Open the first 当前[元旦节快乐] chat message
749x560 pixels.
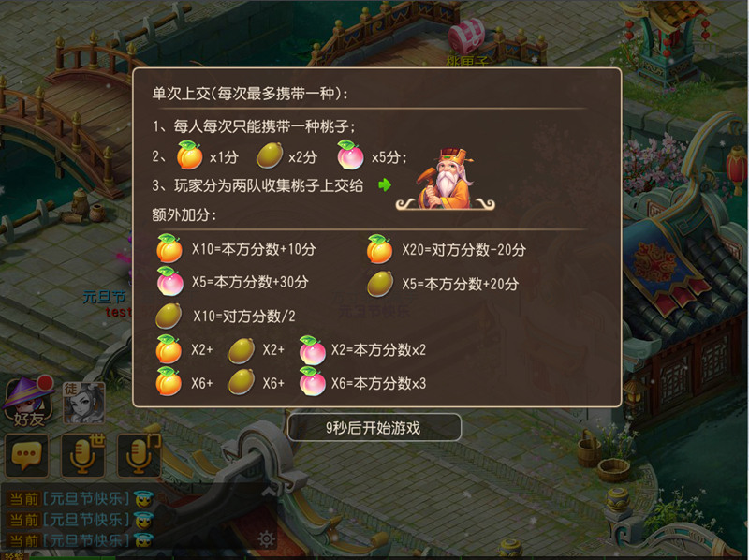(69, 499)
